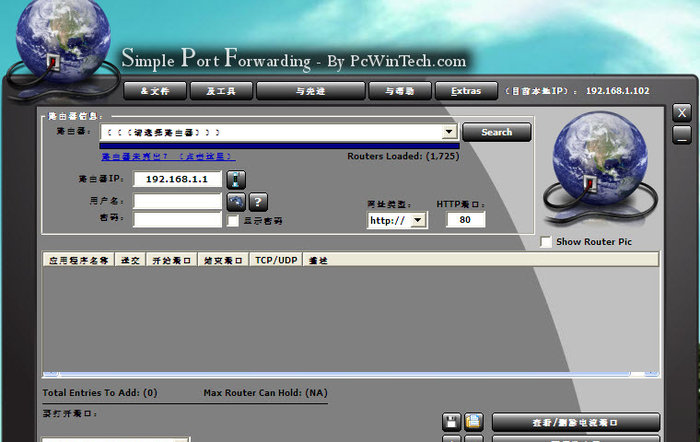Click the router IP field showing 192.168.1.1
The width and height of the screenshot is (700, 442).
click(177, 179)
